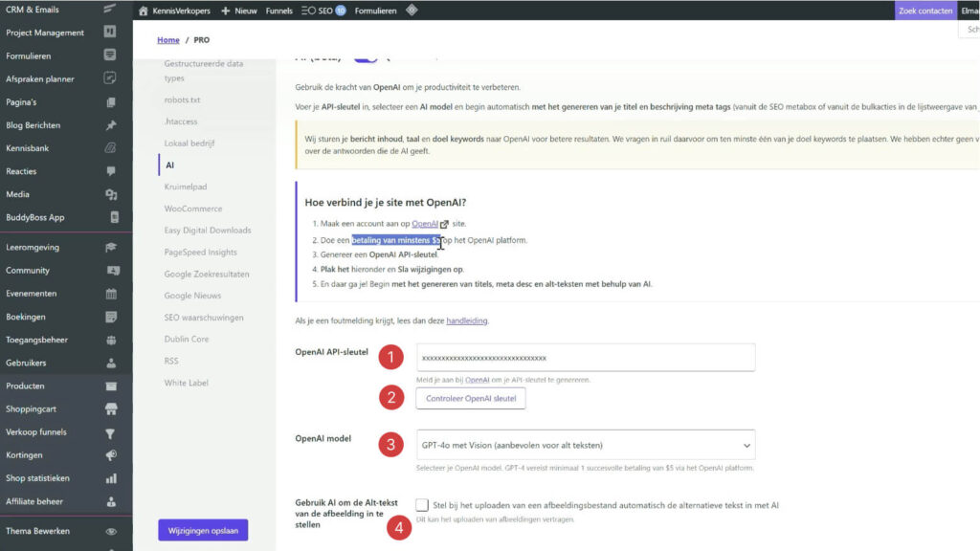This screenshot has width=980, height=551.
Task: Focus the OpenAI API-sleutel input field
Action: pyautogui.click(x=586, y=358)
